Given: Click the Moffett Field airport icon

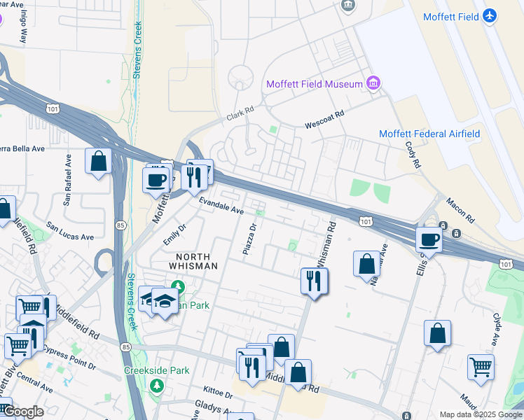Looking at the screenshot, I should [490, 16].
